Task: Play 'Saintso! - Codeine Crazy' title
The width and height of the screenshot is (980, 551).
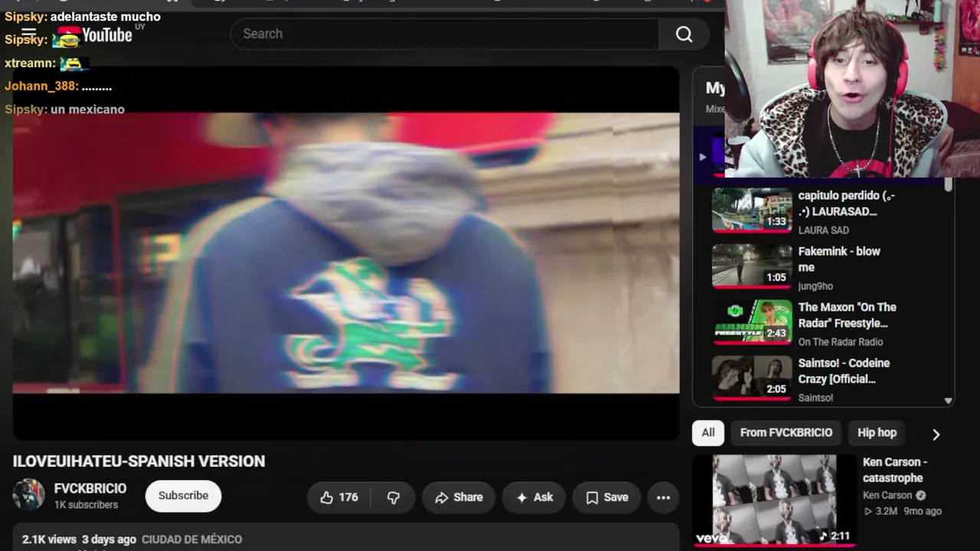Action: coord(844,371)
